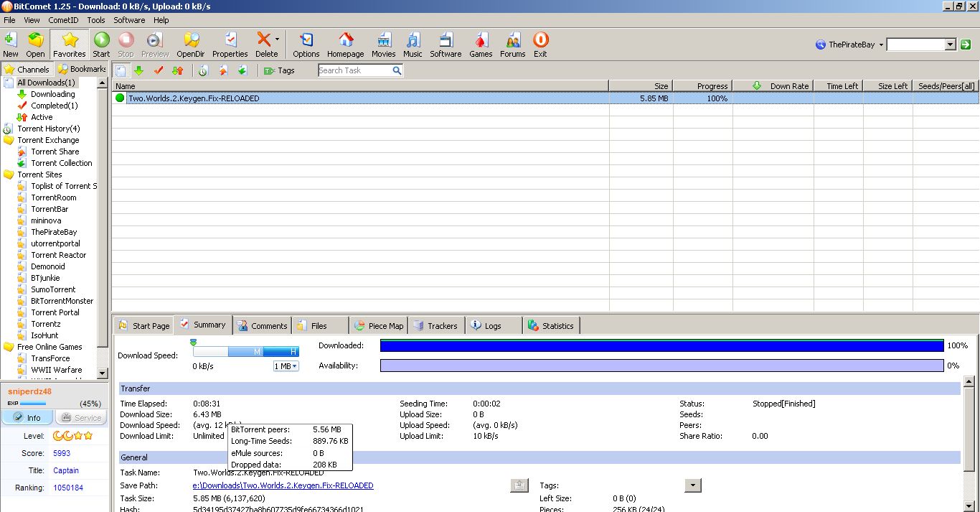Click the Info button in user panel

click(27, 418)
